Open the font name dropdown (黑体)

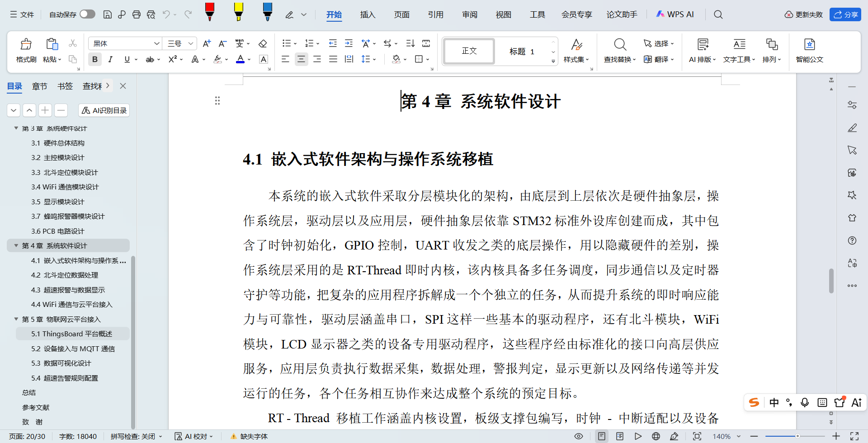(x=156, y=43)
